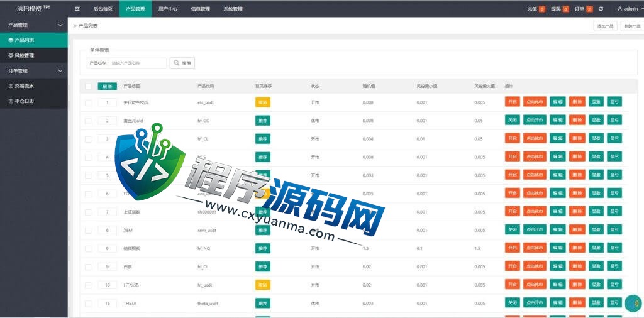Screen dimensions: 644x318
Task: Click the 产品列表 breadcrumb text
Action: tap(88, 26)
